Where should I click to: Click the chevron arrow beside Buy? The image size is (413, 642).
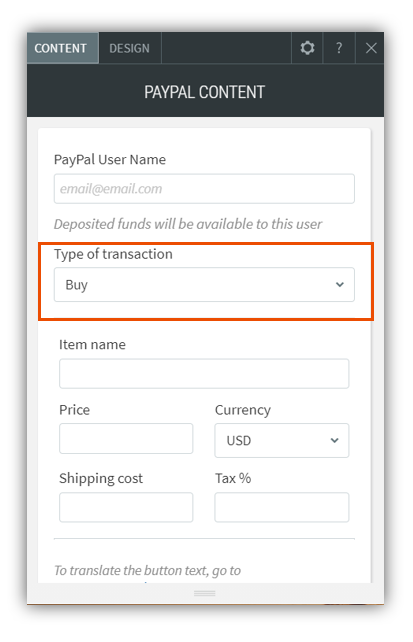pyautogui.click(x=339, y=284)
